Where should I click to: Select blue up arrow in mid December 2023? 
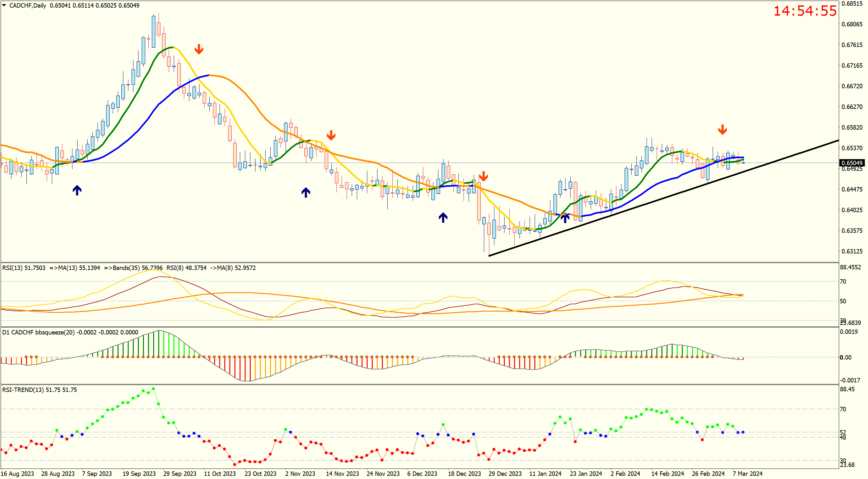click(x=443, y=218)
